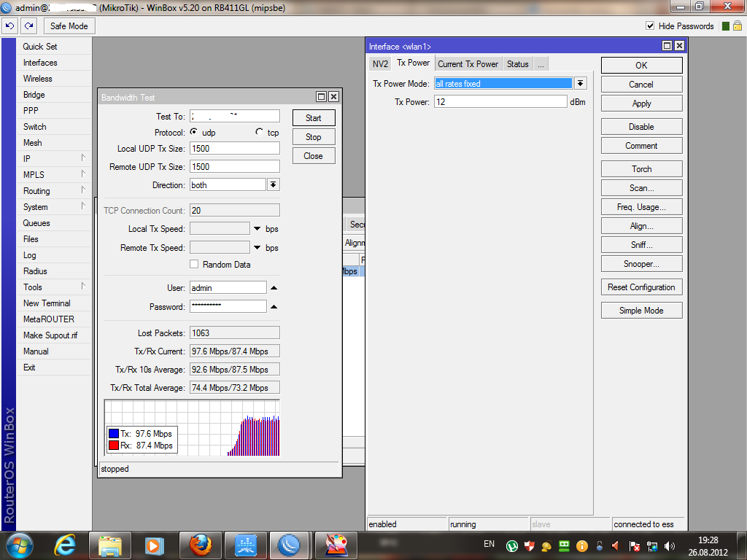This screenshot has height=560, width=747.
Task: Select the tcp protocol radio button
Action: [259, 133]
